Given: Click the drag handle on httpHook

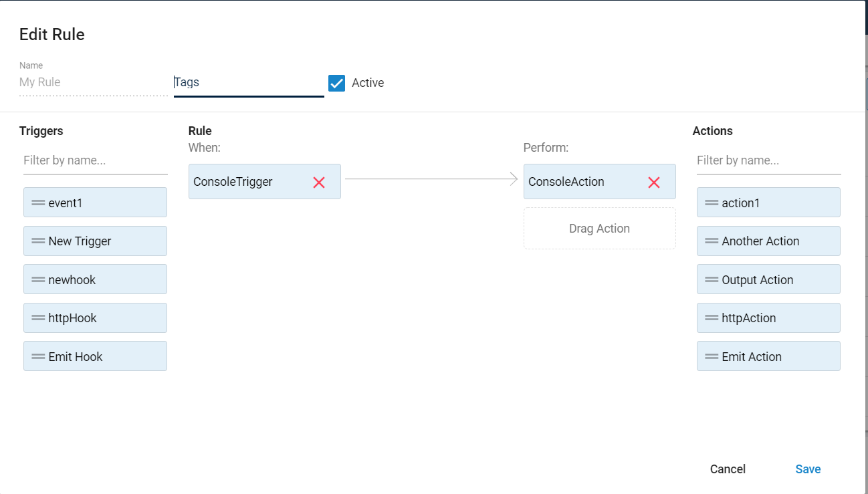Looking at the screenshot, I should [38, 318].
